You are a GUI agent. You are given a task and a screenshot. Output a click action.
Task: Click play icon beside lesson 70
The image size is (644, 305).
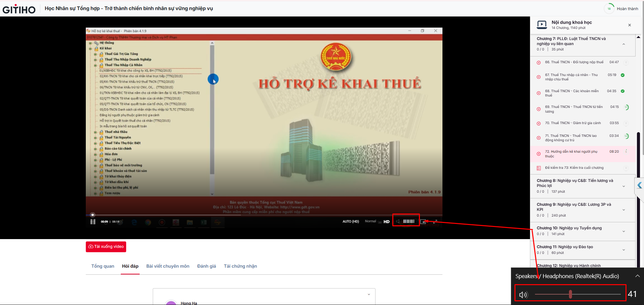(x=539, y=123)
